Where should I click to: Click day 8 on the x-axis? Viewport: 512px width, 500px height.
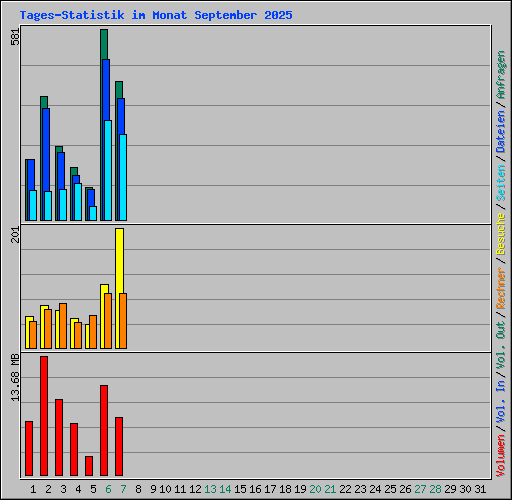[138, 489]
